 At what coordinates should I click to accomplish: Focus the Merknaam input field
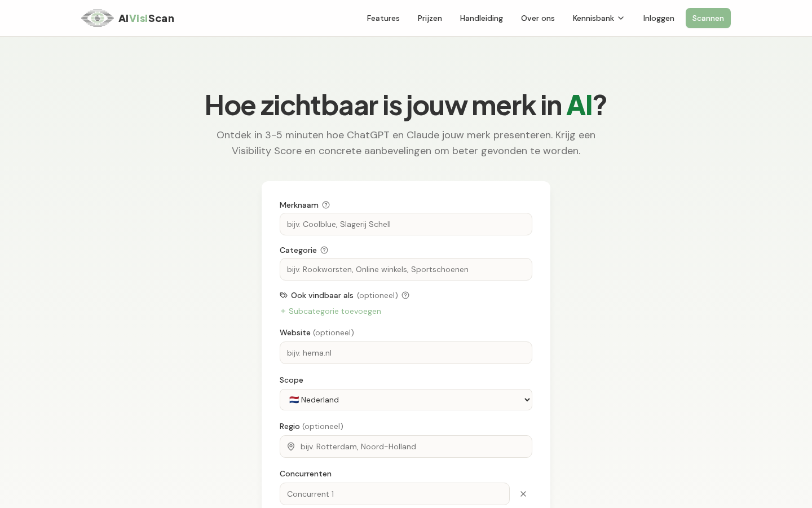[406, 224]
